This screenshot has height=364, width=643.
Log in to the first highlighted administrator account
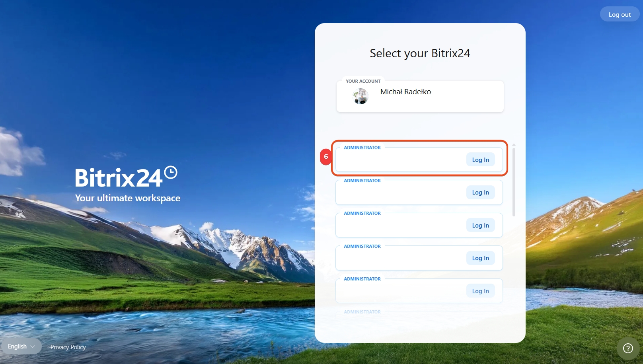481,160
